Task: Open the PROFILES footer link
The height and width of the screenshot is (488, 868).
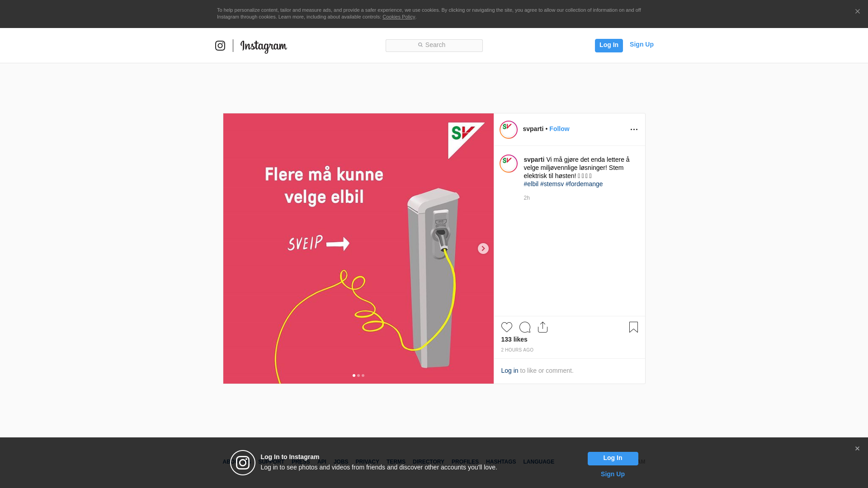Action: pyautogui.click(x=465, y=462)
